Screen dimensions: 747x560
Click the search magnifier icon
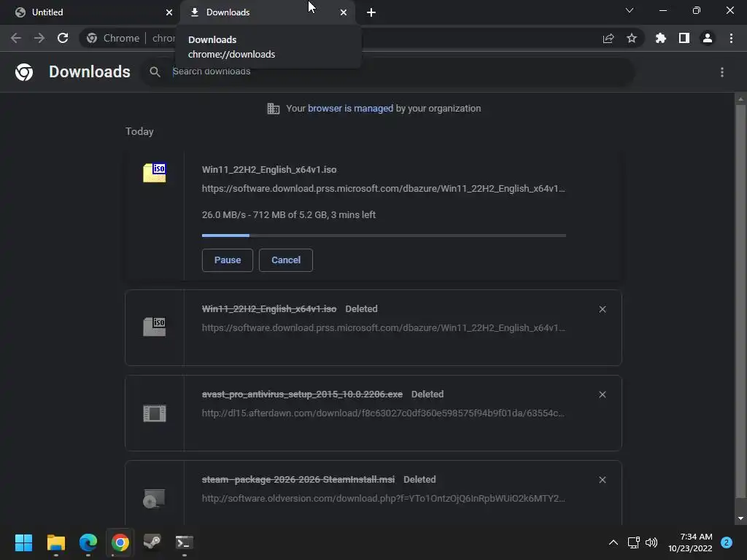[155, 72]
